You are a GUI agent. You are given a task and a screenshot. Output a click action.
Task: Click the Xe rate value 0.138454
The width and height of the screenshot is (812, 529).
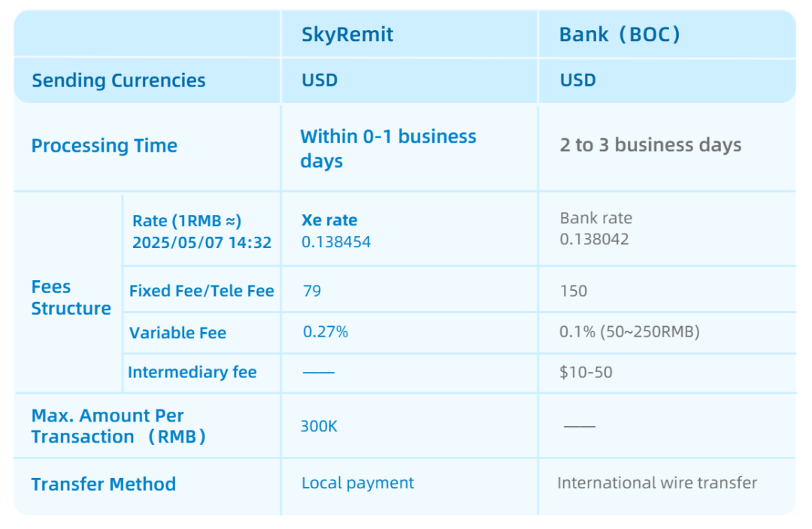336,242
